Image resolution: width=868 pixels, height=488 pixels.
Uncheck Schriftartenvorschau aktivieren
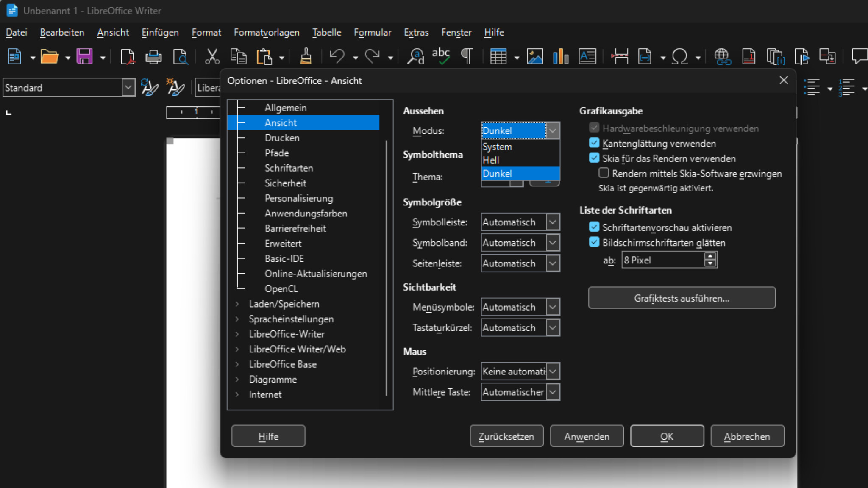click(594, 227)
